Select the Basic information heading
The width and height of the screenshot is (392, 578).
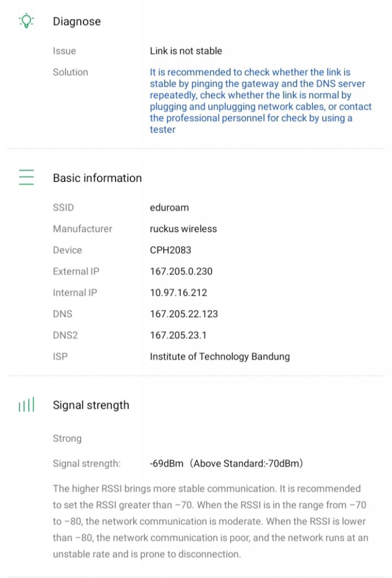pos(97,178)
